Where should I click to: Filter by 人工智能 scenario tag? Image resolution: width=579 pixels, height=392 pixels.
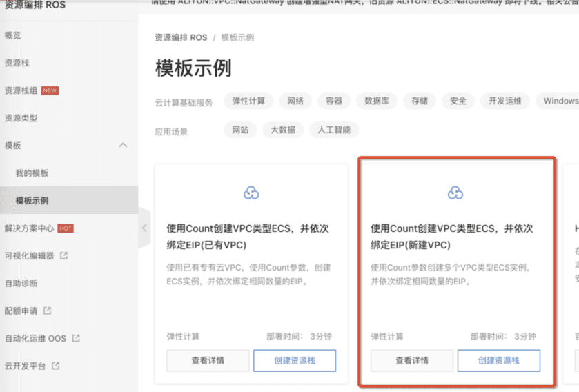(x=334, y=130)
